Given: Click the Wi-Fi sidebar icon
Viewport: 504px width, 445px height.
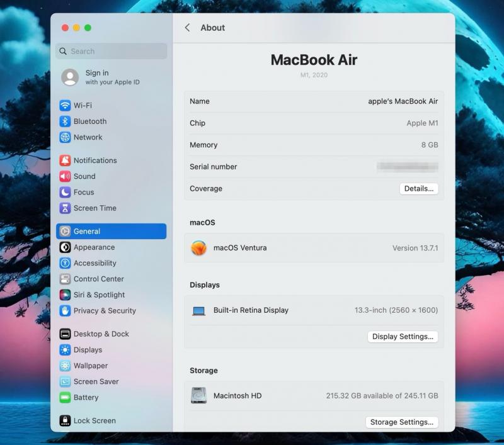Looking at the screenshot, I should [x=65, y=105].
